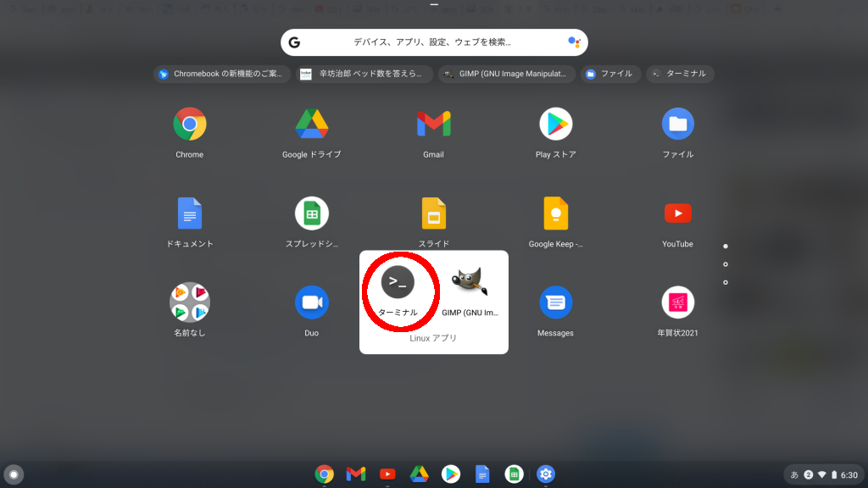Open the GIMP suggestion chip
This screenshot has height=488, width=868.
507,74
